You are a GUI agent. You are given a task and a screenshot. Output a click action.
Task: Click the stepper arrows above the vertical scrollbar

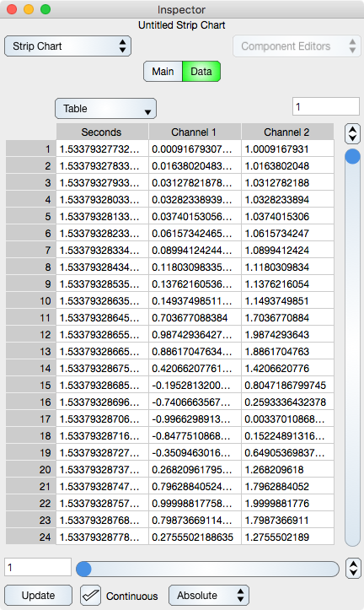(x=352, y=134)
